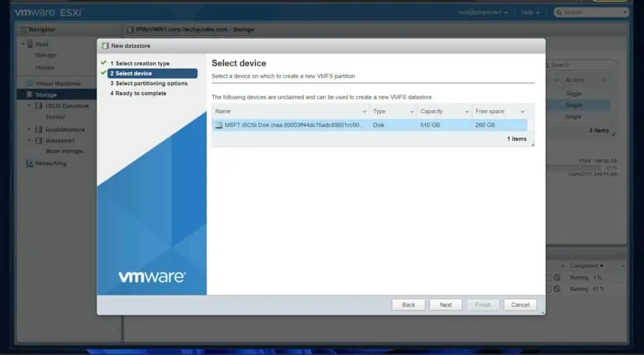Viewport: 644px width, 355px height.
Task: Click the Back button
Action: click(408, 305)
